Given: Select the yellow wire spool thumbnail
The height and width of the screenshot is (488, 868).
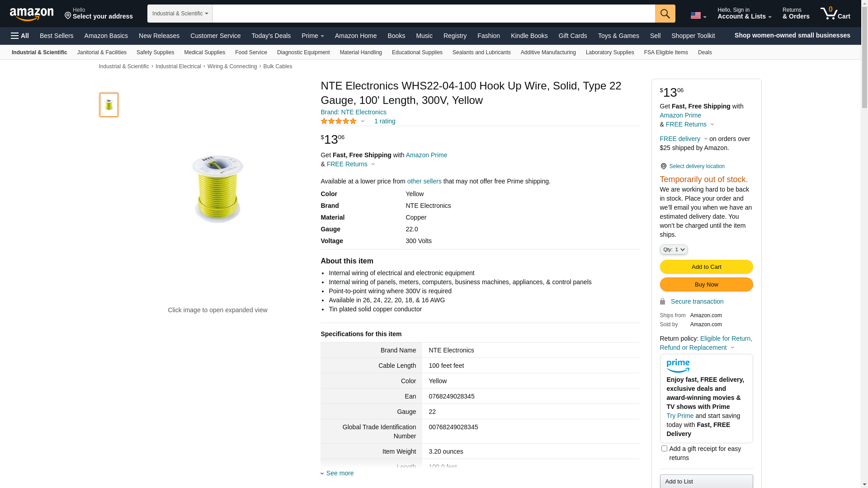Looking at the screenshot, I should [109, 105].
